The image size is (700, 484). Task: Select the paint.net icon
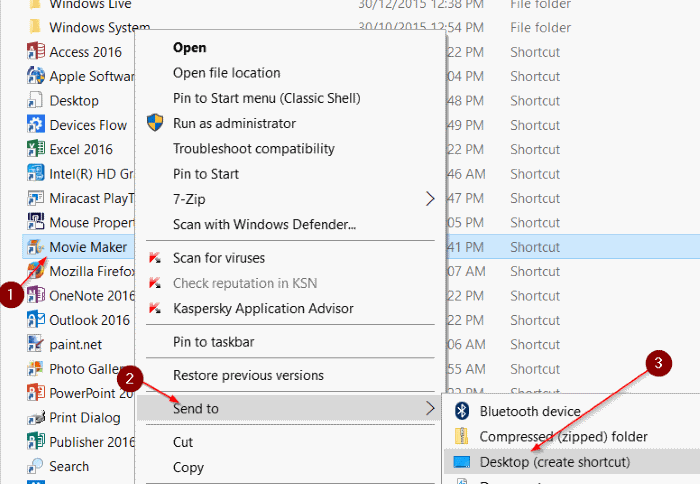pyautogui.click(x=36, y=344)
